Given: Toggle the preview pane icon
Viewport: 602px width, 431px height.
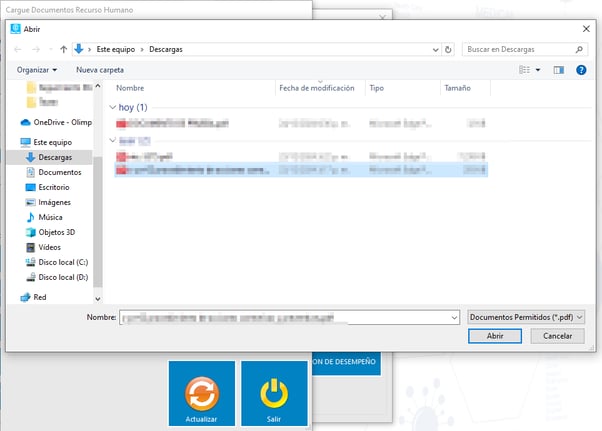Looking at the screenshot, I should coord(559,70).
